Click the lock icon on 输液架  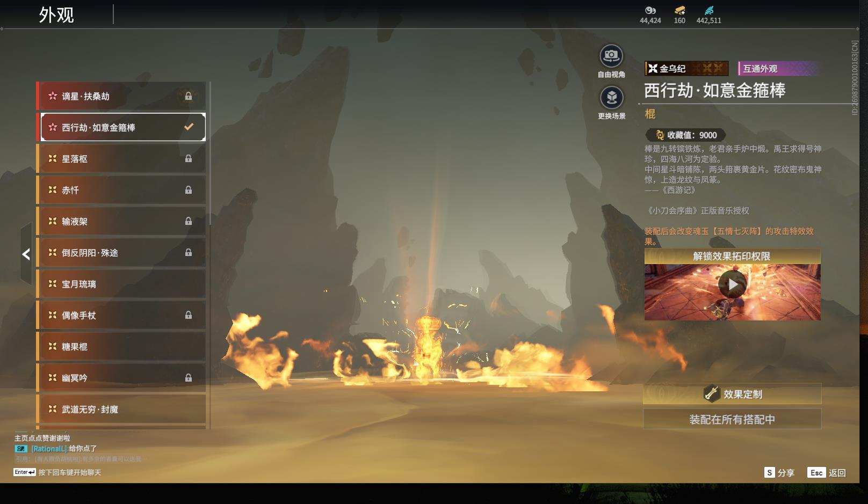pos(189,221)
